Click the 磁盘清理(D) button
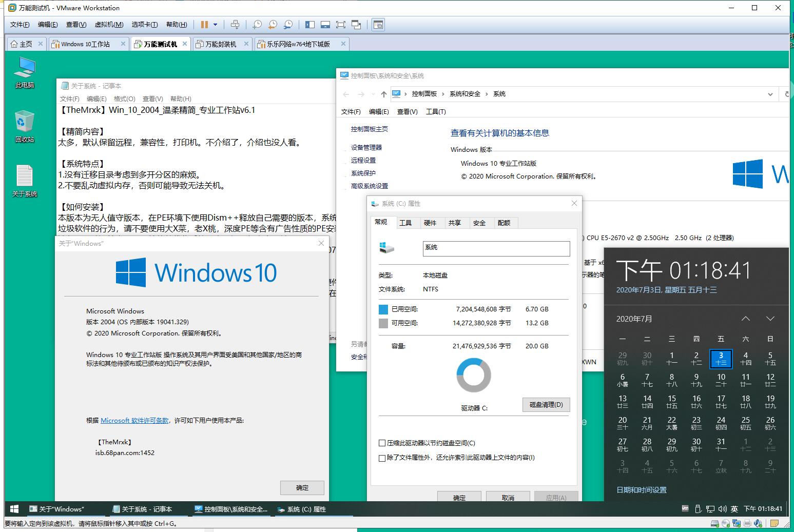This screenshot has width=794, height=532. coord(546,405)
